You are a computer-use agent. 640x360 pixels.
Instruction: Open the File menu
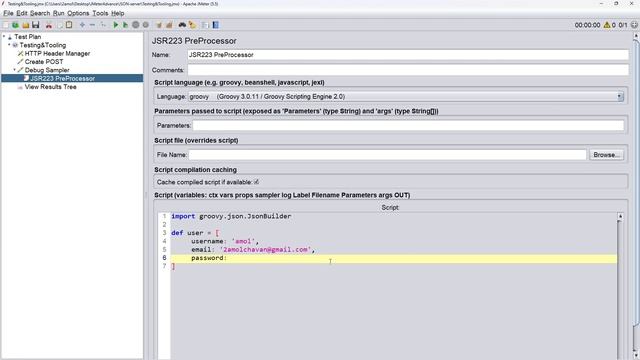(8, 13)
